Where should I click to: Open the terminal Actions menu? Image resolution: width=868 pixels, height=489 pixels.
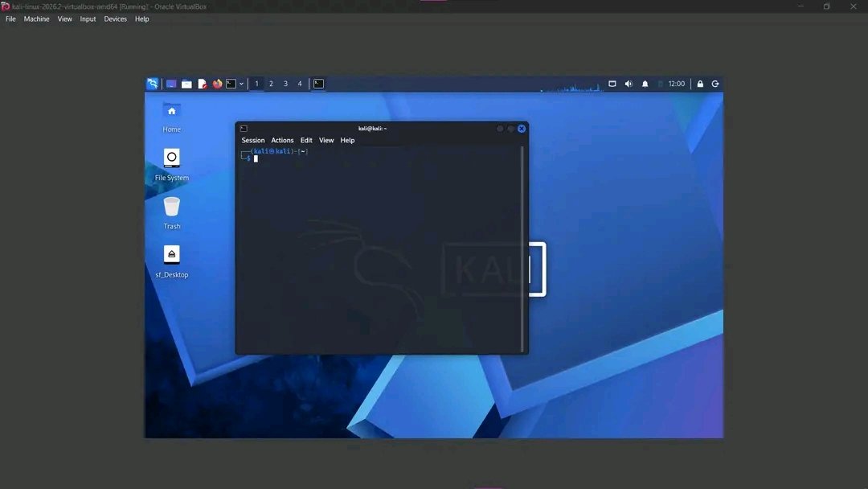[x=282, y=140]
